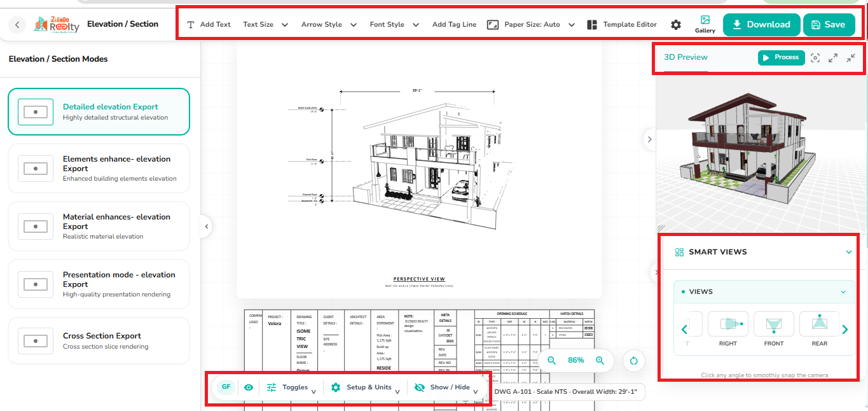The width and height of the screenshot is (868, 411).
Task: Open settings with the gear icon
Action: pos(676,25)
